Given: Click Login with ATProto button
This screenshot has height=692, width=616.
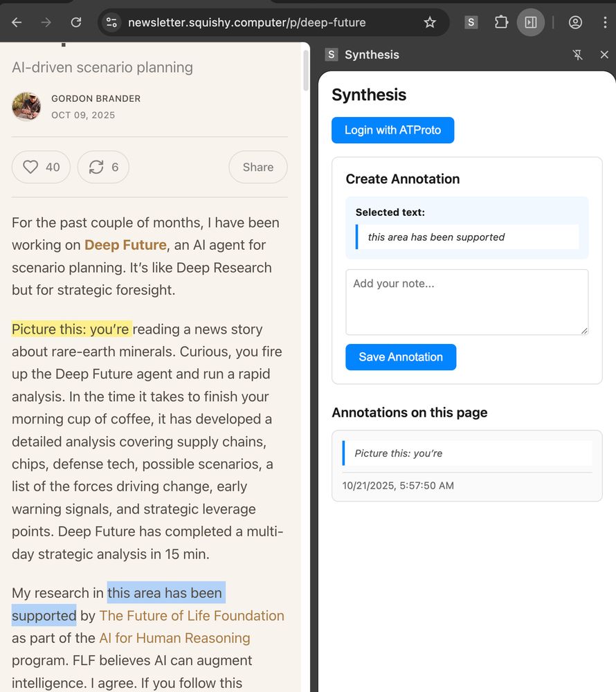Looking at the screenshot, I should [392, 130].
